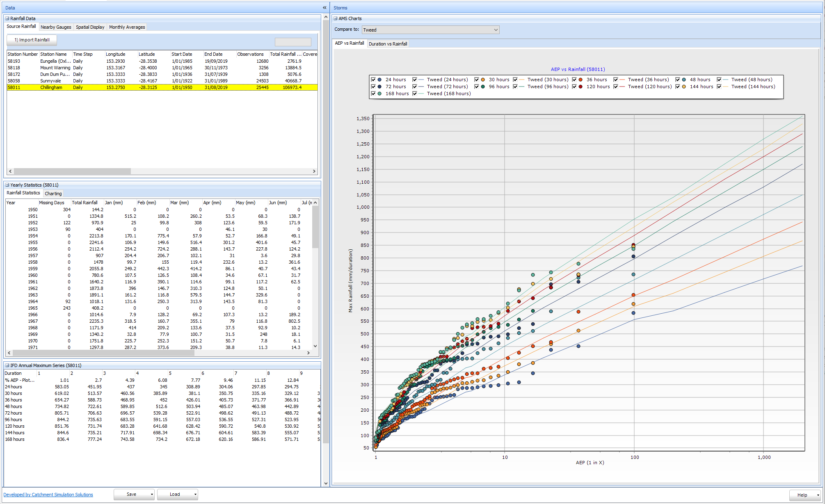825x504 pixels.
Task: Select the Sunnyvale station row
Action: point(50,81)
